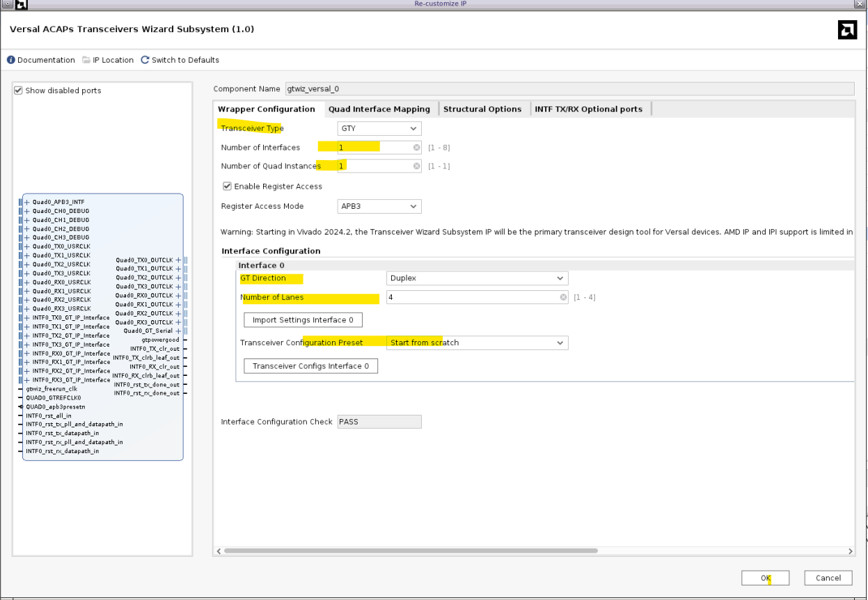This screenshot has width=868, height=600.
Task: Clear the Number of Interfaces field
Action: 416,148
